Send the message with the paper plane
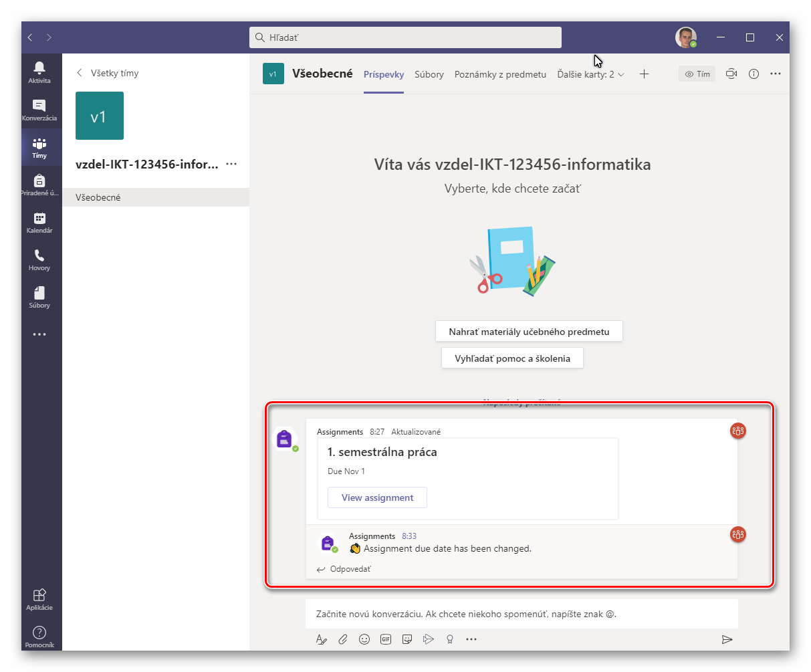 pyautogui.click(x=727, y=639)
